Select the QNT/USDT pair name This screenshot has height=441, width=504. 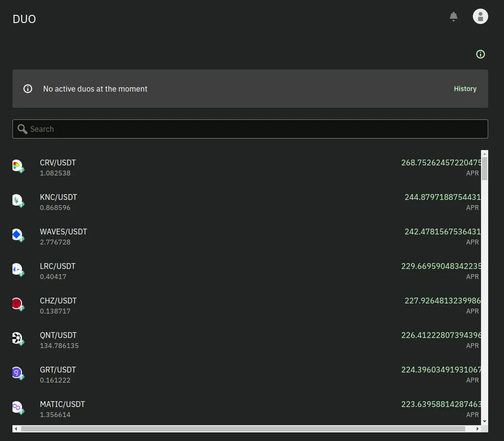pyautogui.click(x=58, y=335)
